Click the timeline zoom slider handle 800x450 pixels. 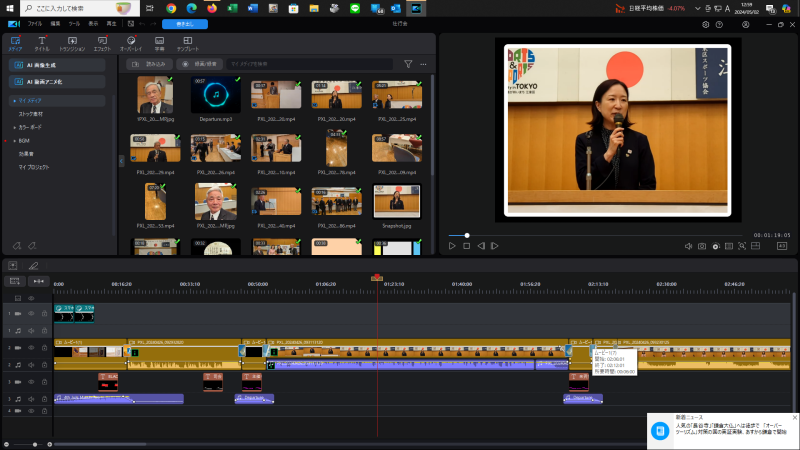[35, 444]
